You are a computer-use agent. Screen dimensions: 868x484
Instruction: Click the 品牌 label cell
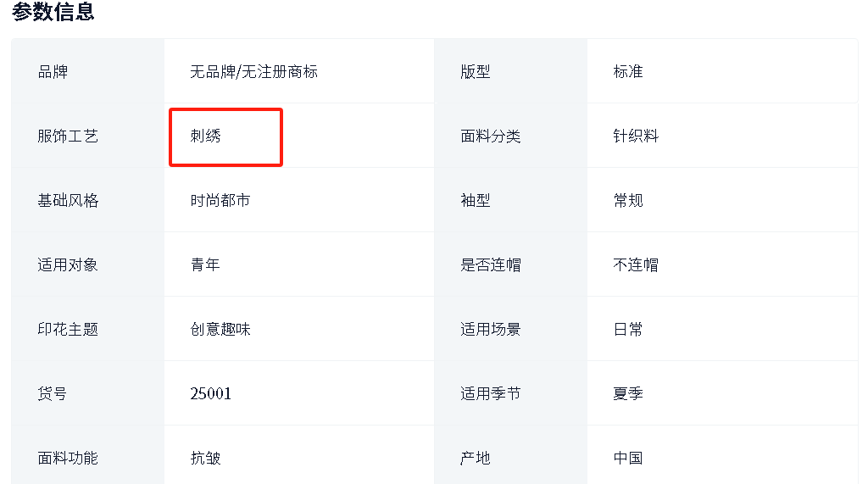pos(87,71)
